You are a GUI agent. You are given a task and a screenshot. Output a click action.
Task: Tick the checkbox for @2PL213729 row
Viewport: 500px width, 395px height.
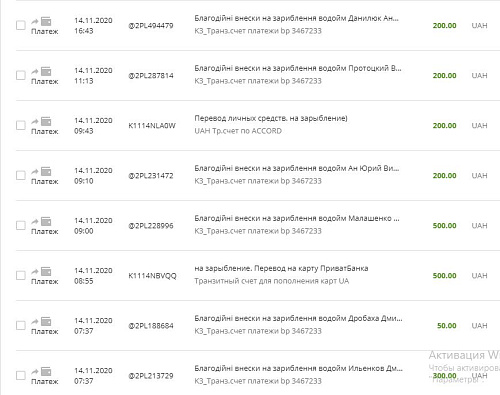point(21,375)
